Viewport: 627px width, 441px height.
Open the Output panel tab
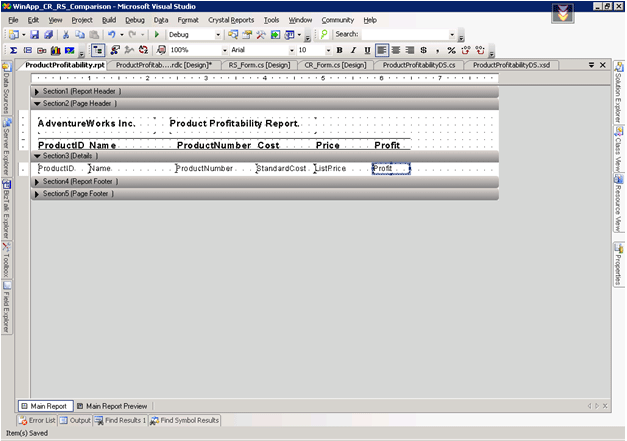[76, 421]
